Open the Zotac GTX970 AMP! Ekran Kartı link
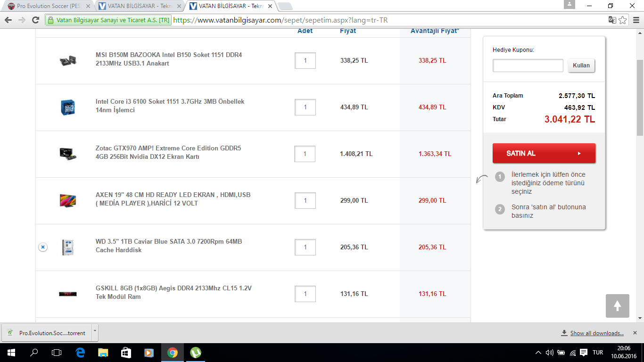The image size is (644, 362). (x=168, y=152)
